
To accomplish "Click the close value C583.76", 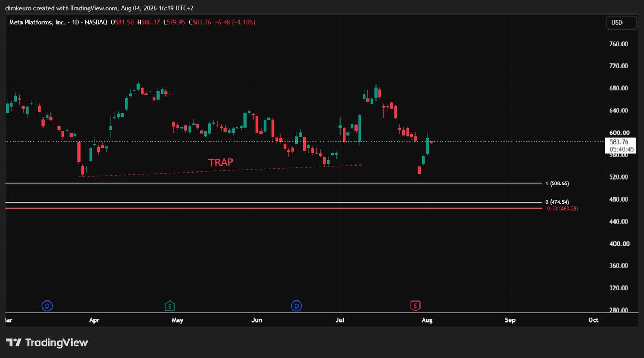I will point(200,22).
